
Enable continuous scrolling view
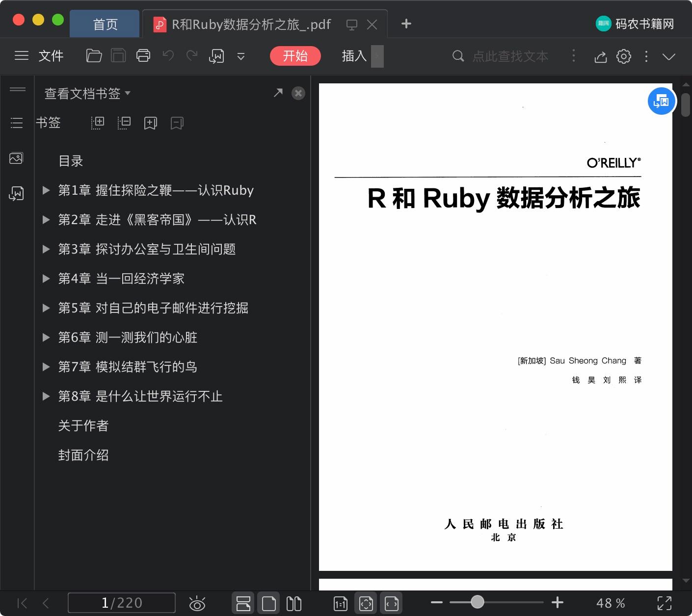[x=243, y=603]
